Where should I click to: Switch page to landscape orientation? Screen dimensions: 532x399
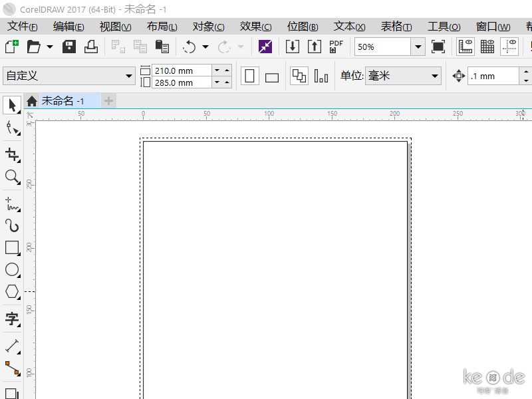[272, 76]
